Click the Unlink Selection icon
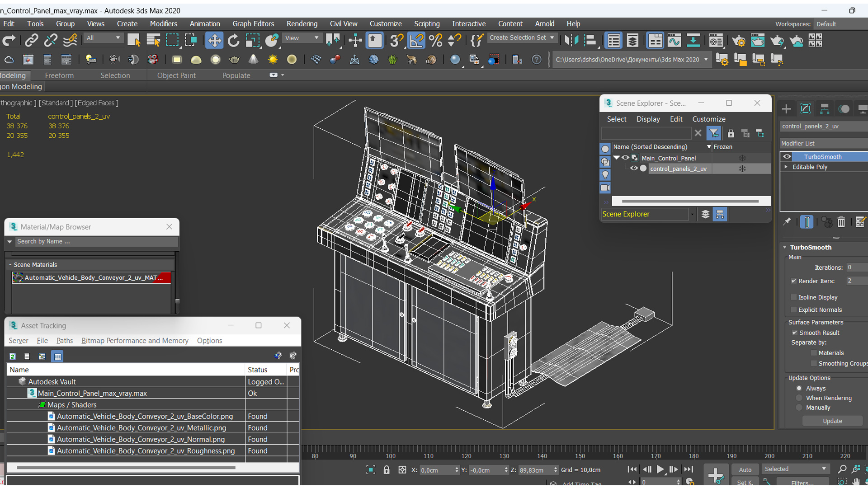The height and width of the screenshot is (488, 868). (50, 41)
